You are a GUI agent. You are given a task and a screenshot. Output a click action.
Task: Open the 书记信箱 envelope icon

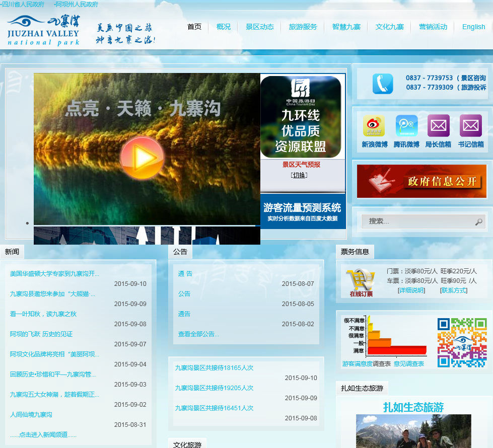471,126
